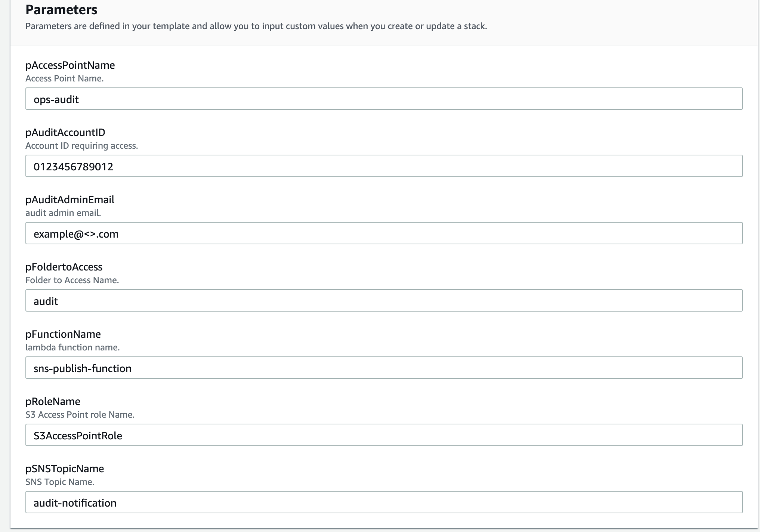Click the pAuditAccountID parameter label
The height and width of the screenshot is (532, 760).
(65, 132)
